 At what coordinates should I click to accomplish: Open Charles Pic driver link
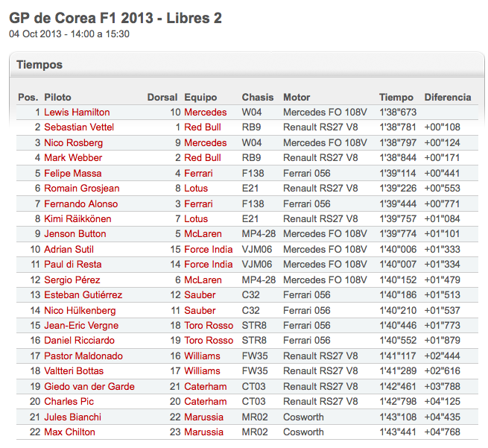[69, 401]
